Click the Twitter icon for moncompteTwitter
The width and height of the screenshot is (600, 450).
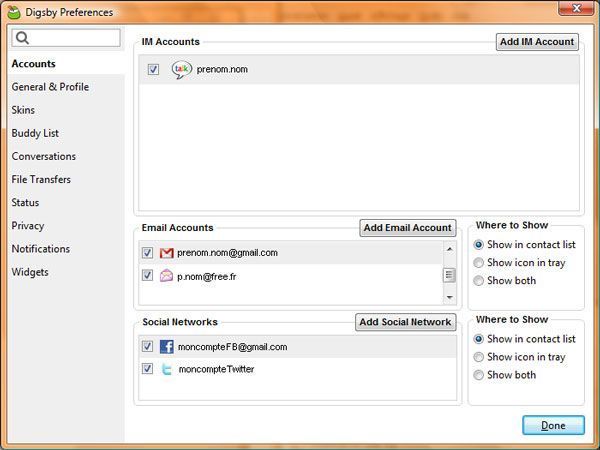click(166, 369)
